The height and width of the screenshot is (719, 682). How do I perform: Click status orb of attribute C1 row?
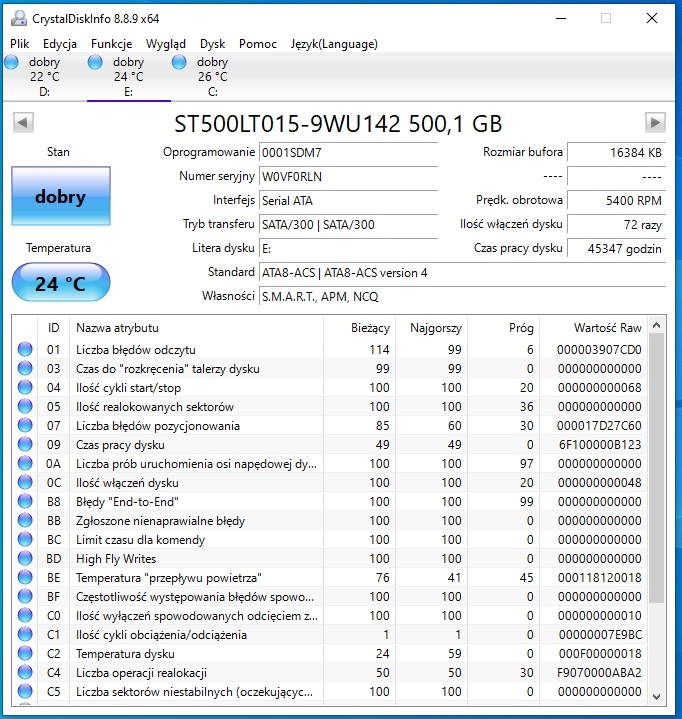pyautogui.click(x=25, y=634)
